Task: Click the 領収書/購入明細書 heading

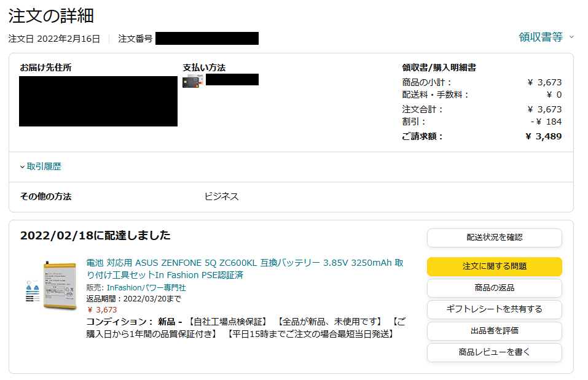Action: tap(439, 68)
